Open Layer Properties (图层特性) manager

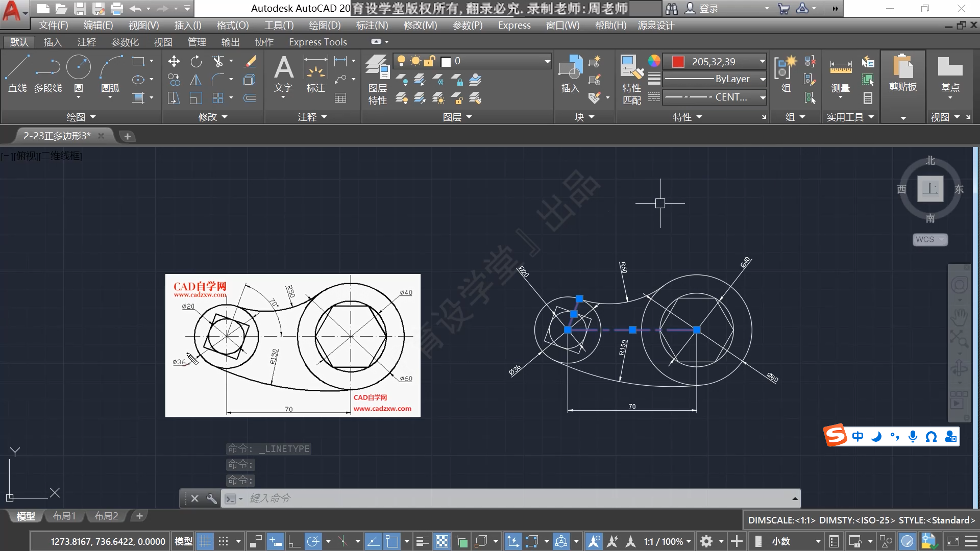[378, 80]
